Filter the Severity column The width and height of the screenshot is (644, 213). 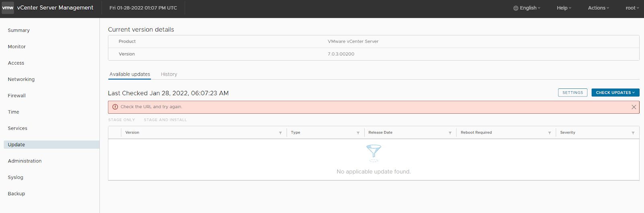[x=633, y=133]
